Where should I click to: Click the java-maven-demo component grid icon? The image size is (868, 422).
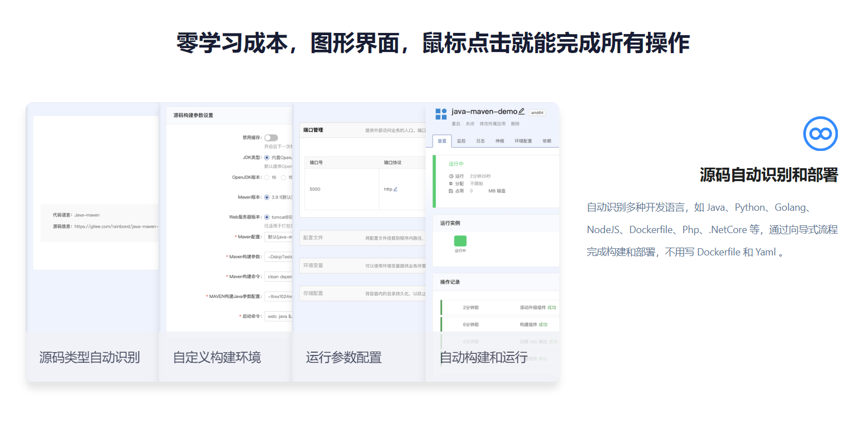tap(441, 114)
